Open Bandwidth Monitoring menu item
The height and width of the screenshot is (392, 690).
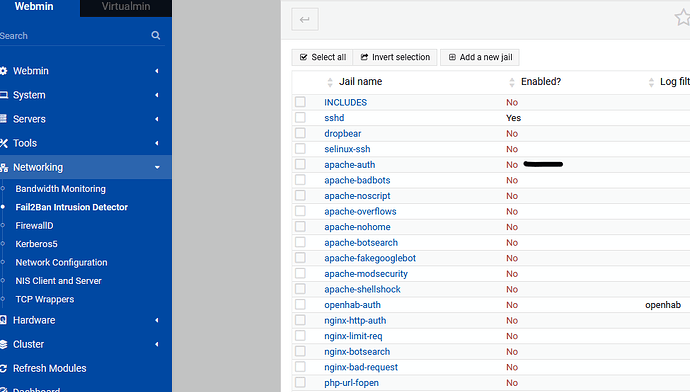click(x=61, y=189)
